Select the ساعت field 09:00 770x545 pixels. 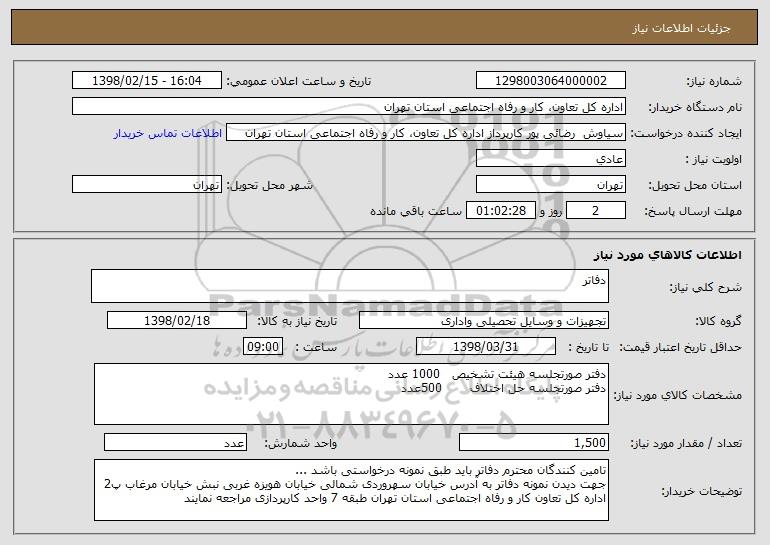(x=263, y=347)
